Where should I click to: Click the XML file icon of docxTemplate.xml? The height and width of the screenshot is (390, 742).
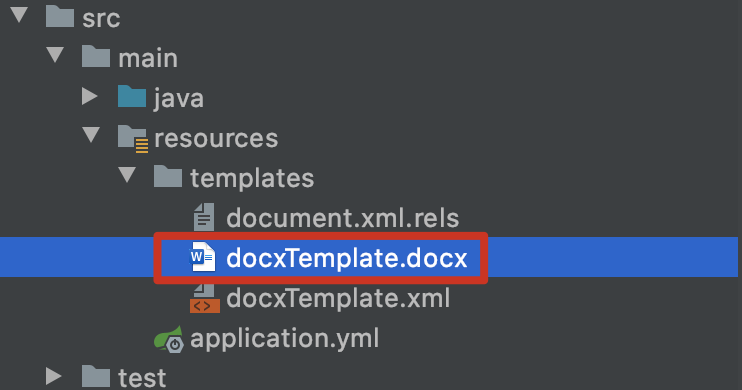point(205,298)
